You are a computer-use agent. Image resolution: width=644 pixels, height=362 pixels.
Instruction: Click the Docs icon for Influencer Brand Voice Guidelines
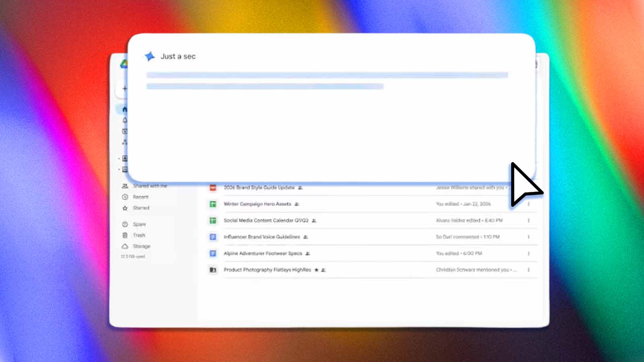(213, 237)
